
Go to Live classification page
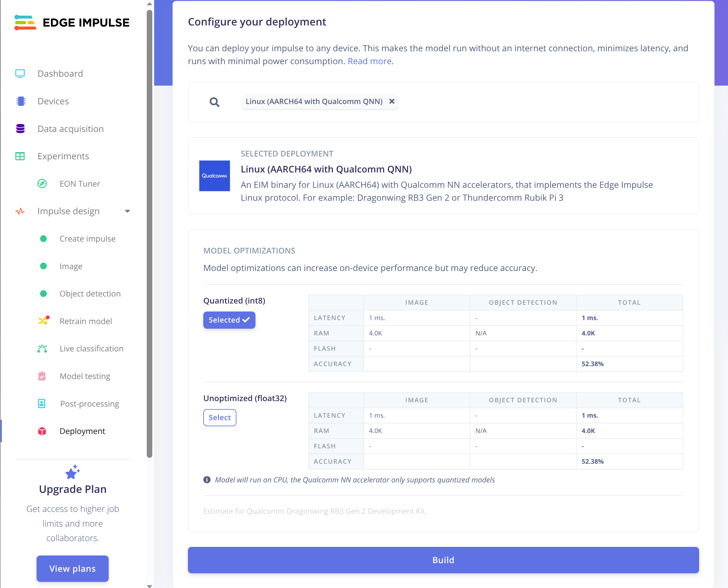coord(91,349)
